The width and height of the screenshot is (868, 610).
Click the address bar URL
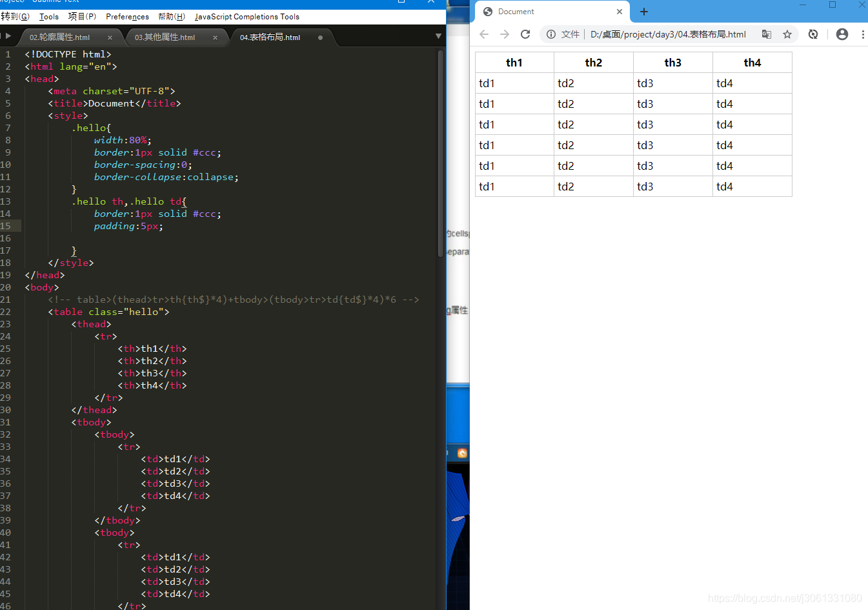click(x=668, y=34)
